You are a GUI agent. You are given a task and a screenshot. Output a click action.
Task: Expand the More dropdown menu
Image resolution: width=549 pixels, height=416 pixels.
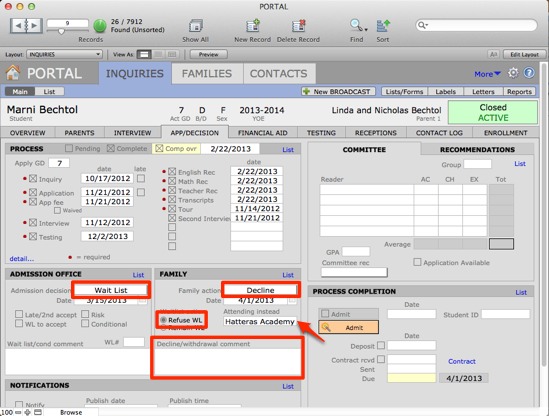[487, 74]
